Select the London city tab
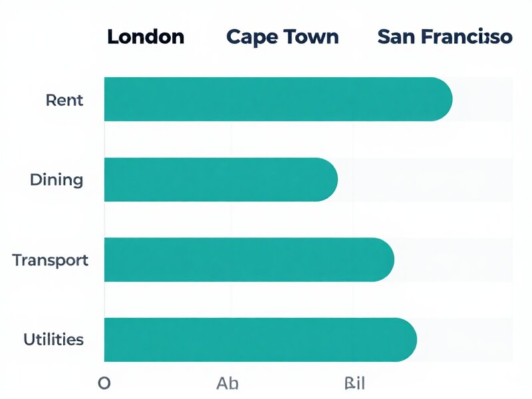The width and height of the screenshot is (532, 399). [x=146, y=37]
